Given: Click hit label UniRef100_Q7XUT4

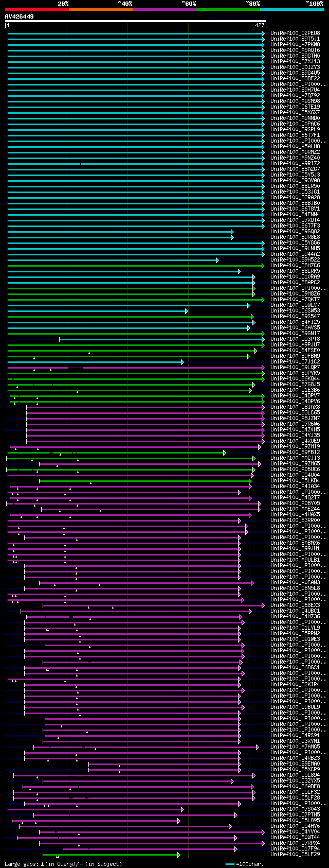Looking at the screenshot, I should click(x=295, y=220).
